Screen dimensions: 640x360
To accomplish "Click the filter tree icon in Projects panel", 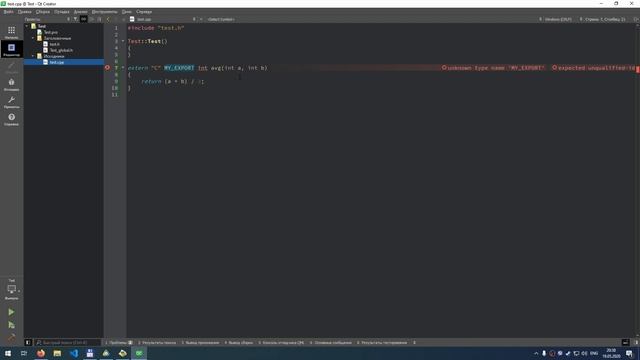I will pyautogui.click(x=76, y=19).
